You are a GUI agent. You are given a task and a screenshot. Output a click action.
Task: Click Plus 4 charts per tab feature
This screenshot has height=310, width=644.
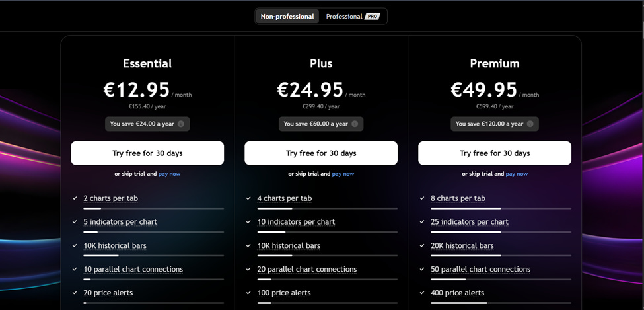(285, 198)
